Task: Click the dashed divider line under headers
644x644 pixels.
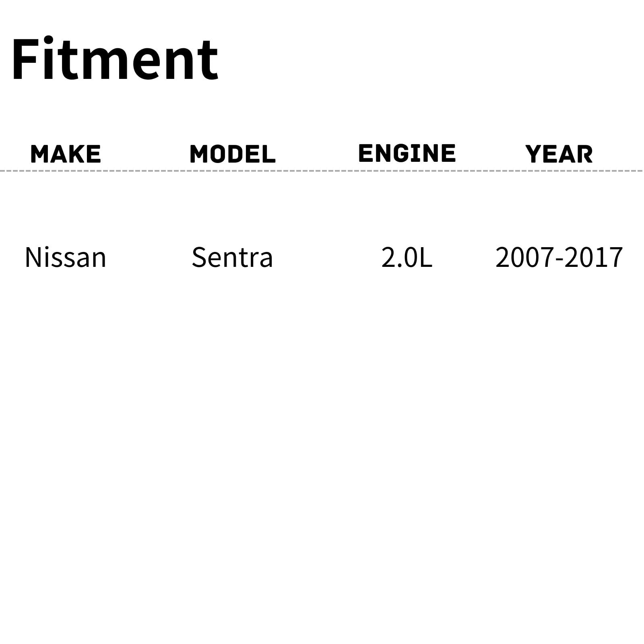Action: coord(322,171)
